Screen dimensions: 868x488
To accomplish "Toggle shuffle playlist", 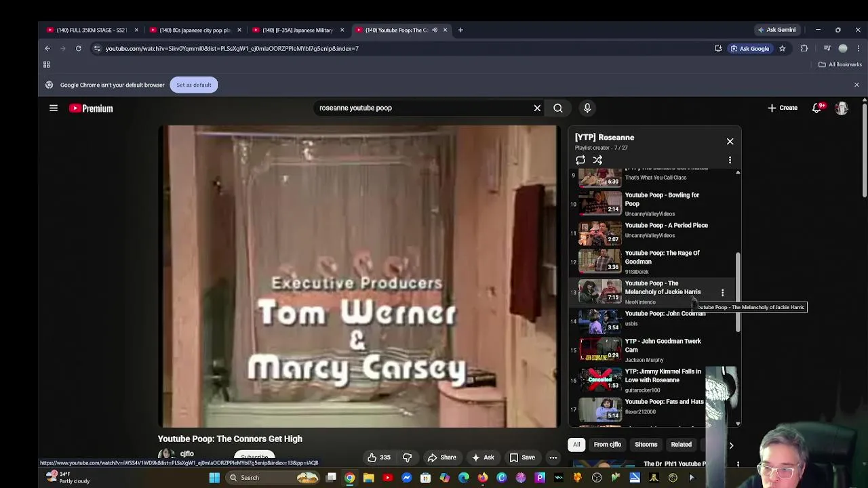I will tap(597, 160).
